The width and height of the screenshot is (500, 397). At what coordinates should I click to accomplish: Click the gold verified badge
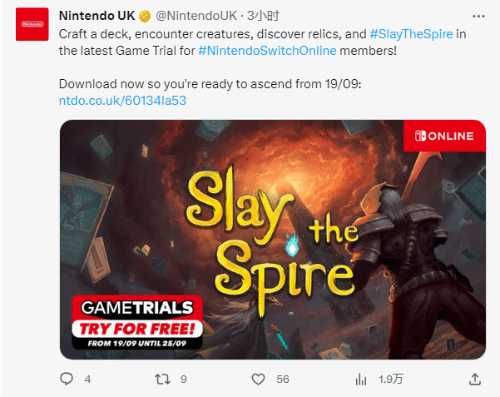tap(145, 16)
